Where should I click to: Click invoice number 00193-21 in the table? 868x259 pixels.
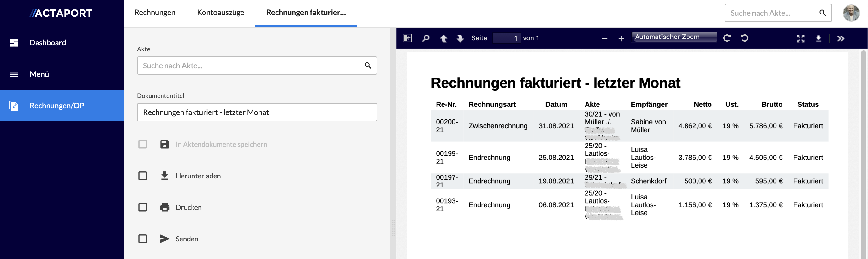click(446, 205)
